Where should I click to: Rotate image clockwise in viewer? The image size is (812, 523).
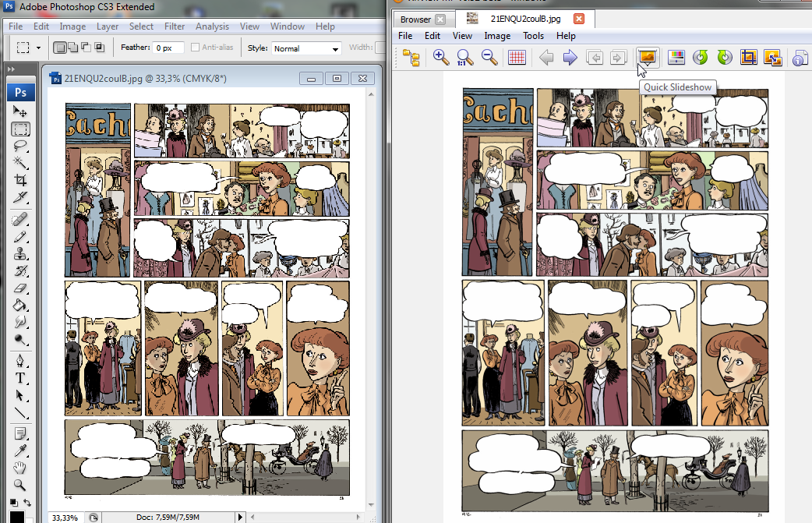click(725, 57)
